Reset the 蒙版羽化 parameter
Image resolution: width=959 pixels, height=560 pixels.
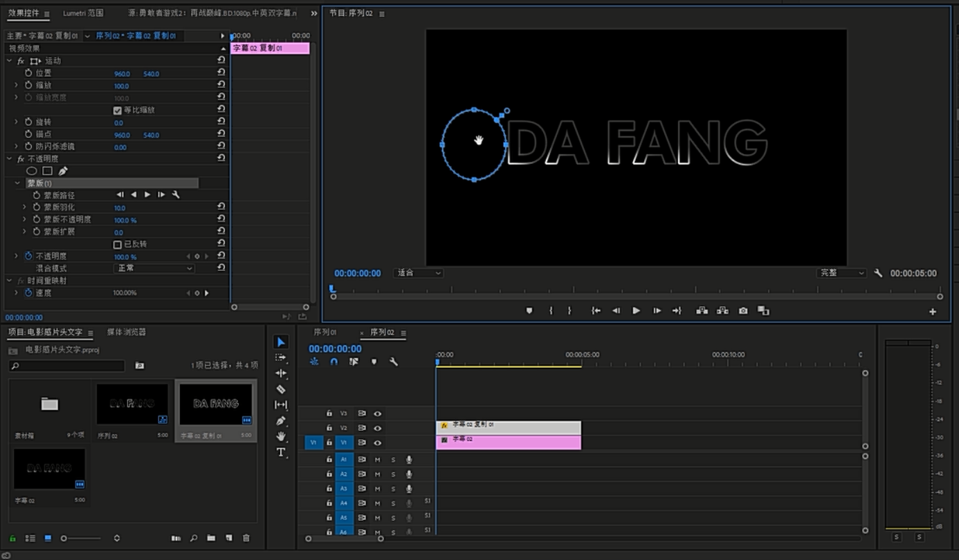point(221,207)
